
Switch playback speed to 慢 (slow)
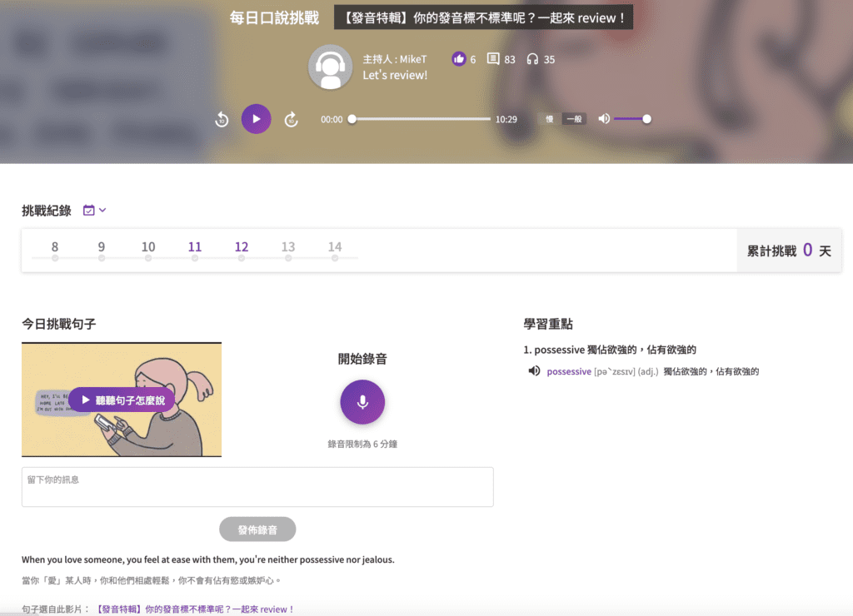click(550, 119)
